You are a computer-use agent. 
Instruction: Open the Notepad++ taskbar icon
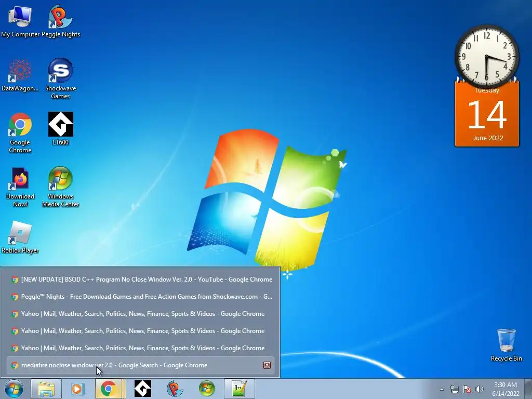pos(239,389)
